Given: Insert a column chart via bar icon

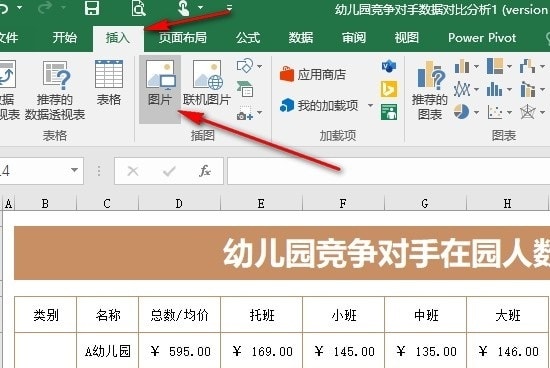Looking at the screenshot, I should 462,66.
